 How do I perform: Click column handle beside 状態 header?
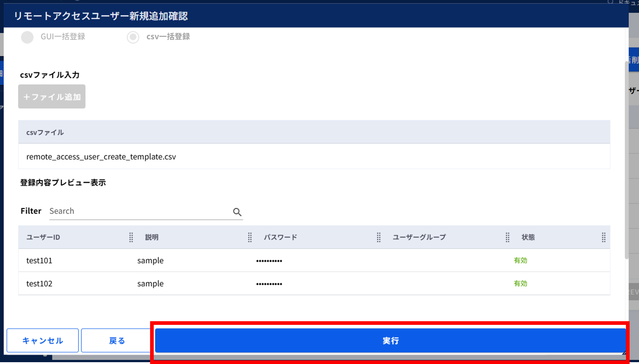(604, 237)
